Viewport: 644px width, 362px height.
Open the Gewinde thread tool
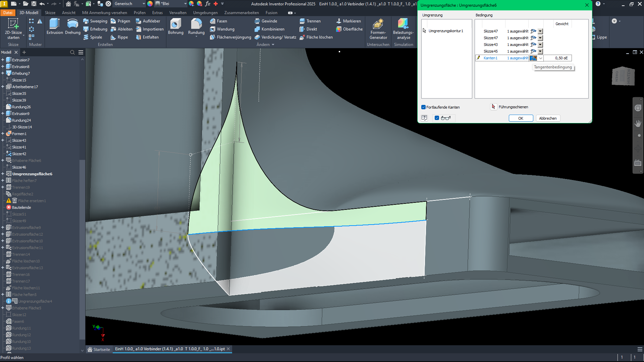coord(266,21)
